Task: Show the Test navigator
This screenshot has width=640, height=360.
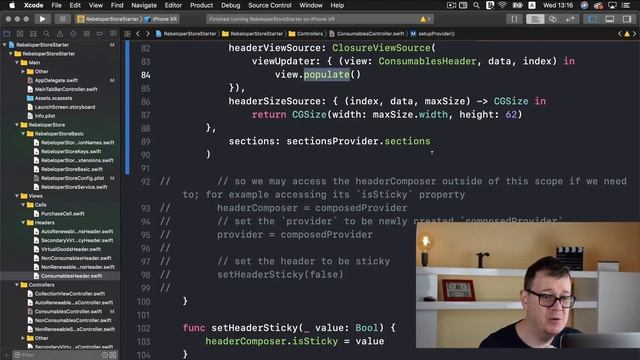Action: pyautogui.click(x=73, y=34)
